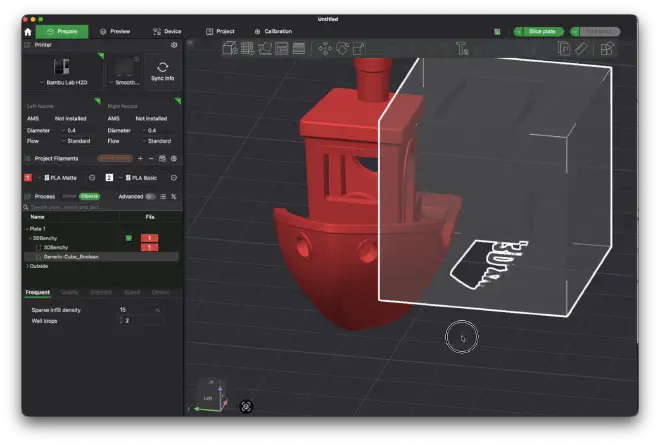The width and height of the screenshot is (660, 445).
Task: Edit PLA Basic filament preset icon
Action: click(x=174, y=178)
